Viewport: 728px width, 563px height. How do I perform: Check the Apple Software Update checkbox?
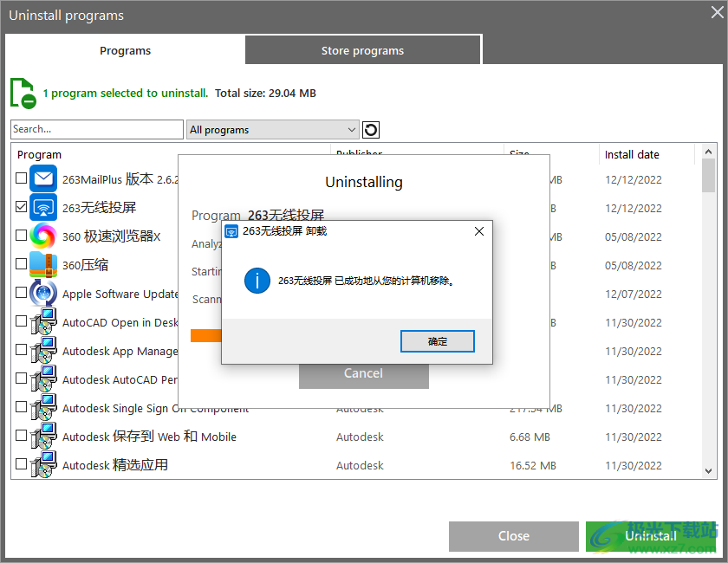tap(21, 293)
